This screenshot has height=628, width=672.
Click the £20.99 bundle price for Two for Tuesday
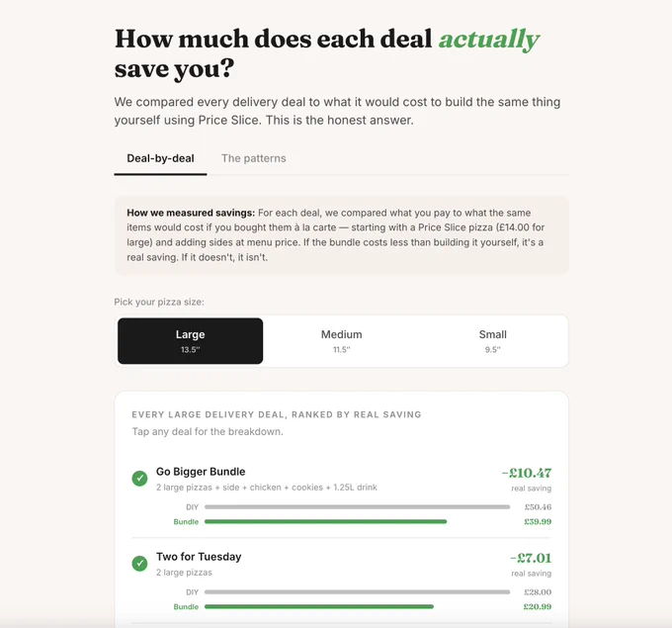538,606
